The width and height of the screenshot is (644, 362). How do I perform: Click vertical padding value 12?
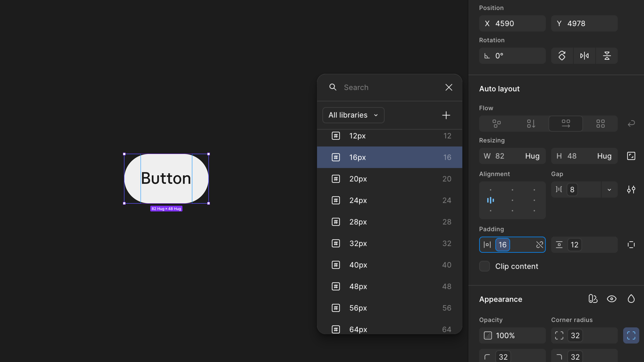[x=574, y=245]
